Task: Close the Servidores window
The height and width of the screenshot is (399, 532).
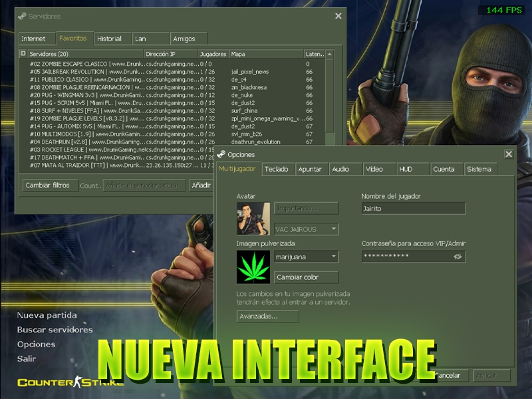Action: 338,16
